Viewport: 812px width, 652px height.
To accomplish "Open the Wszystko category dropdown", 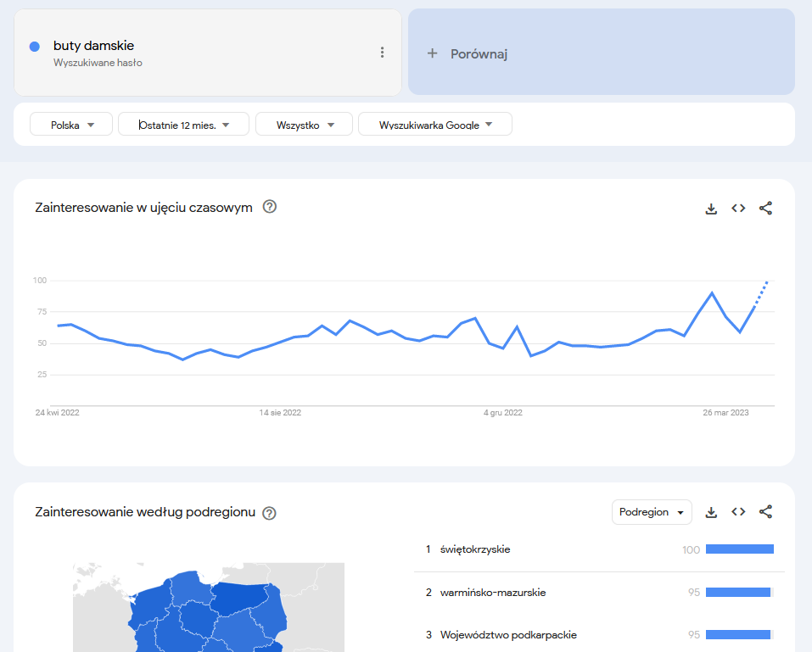I will tap(304, 123).
